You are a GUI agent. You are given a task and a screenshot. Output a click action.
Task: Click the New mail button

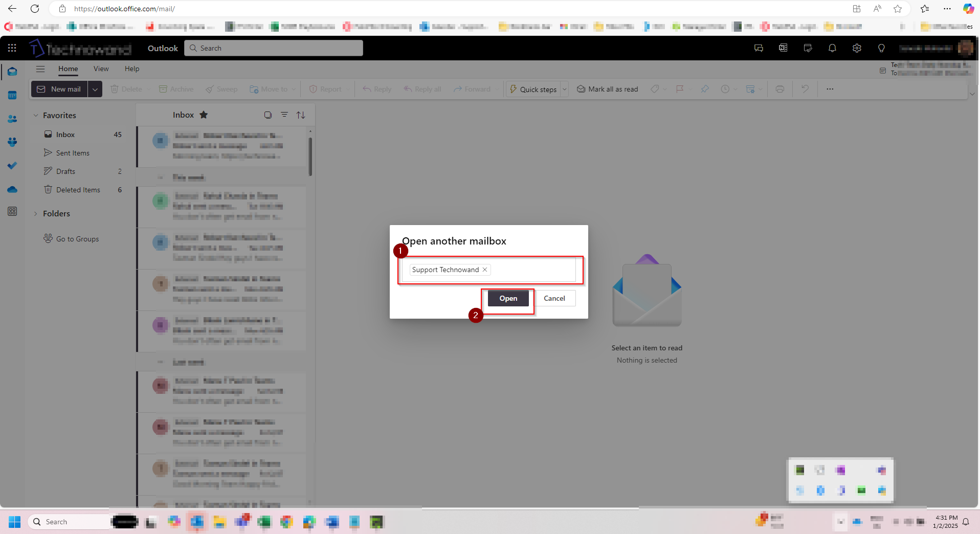pos(59,89)
